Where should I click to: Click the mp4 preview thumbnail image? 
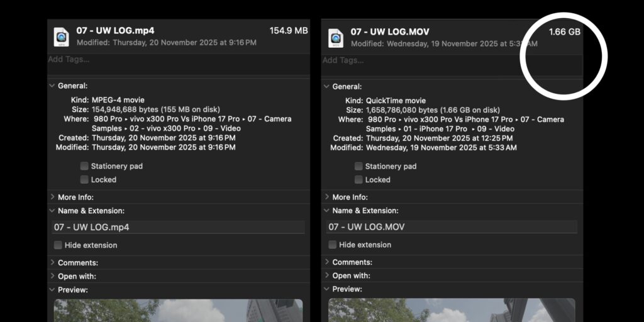[178, 311]
